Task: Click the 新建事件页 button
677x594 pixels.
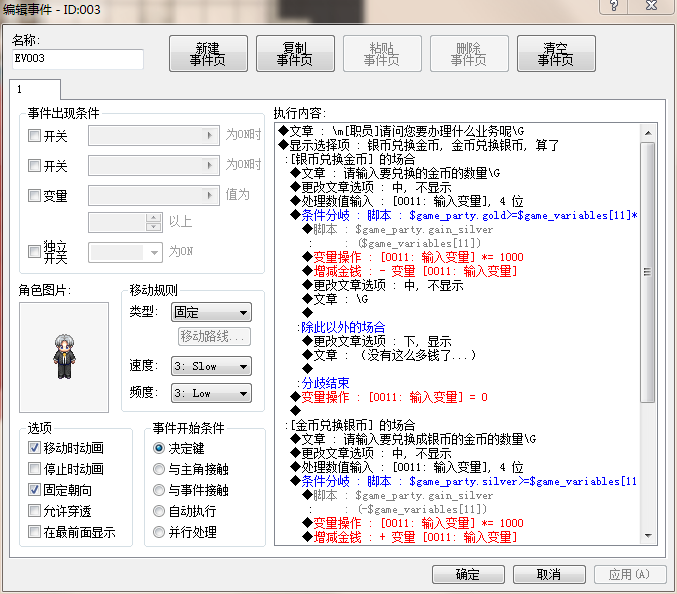Action: pyautogui.click(x=208, y=54)
